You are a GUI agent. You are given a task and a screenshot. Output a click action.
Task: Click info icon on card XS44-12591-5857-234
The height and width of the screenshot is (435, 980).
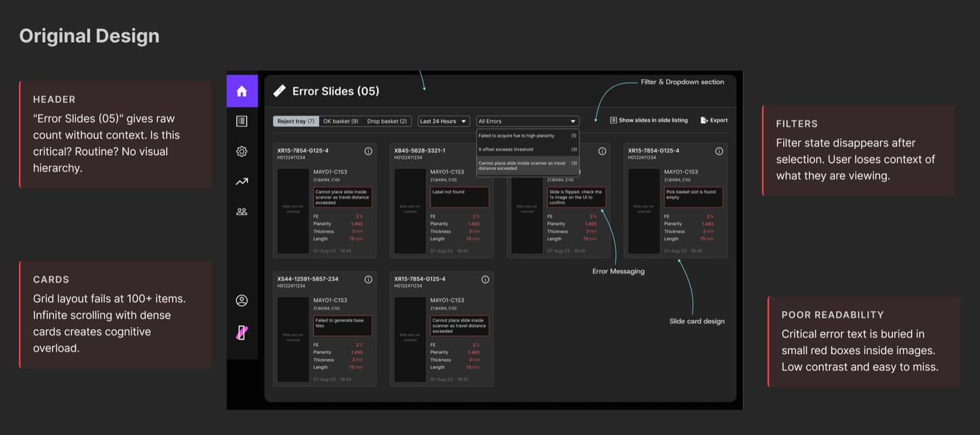pos(368,279)
